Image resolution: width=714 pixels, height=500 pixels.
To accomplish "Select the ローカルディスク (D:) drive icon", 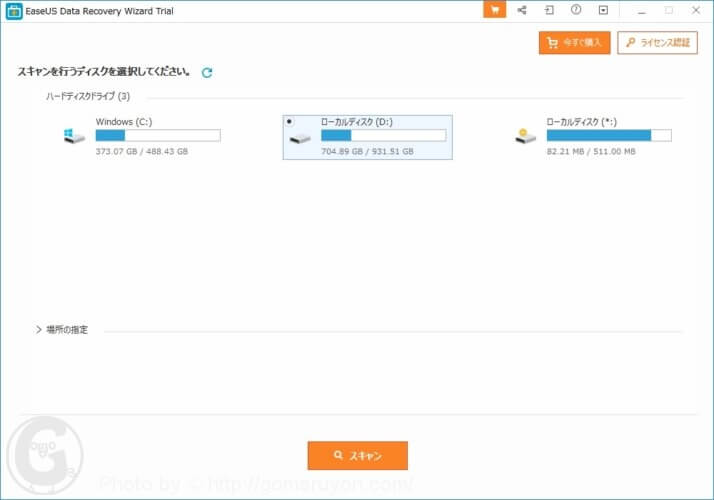I will [300, 138].
